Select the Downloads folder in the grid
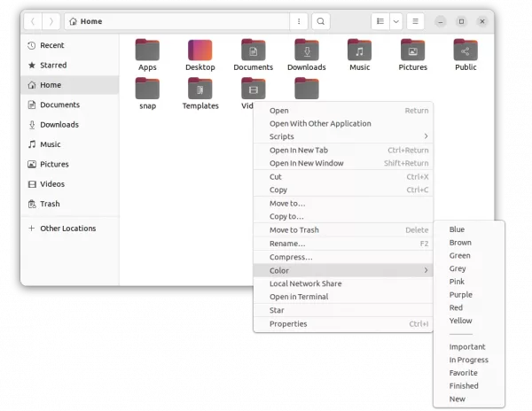This screenshot has width=532, height=411. coord(307,50)
